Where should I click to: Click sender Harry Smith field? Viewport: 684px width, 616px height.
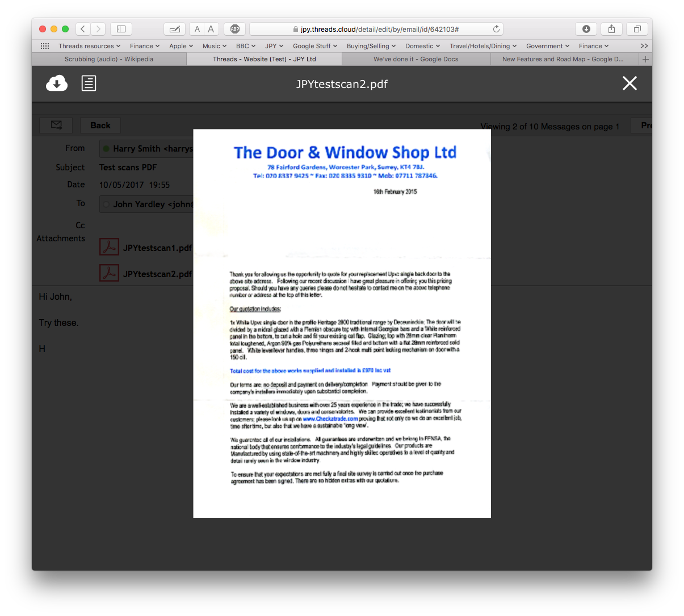(x=146, y=148)
